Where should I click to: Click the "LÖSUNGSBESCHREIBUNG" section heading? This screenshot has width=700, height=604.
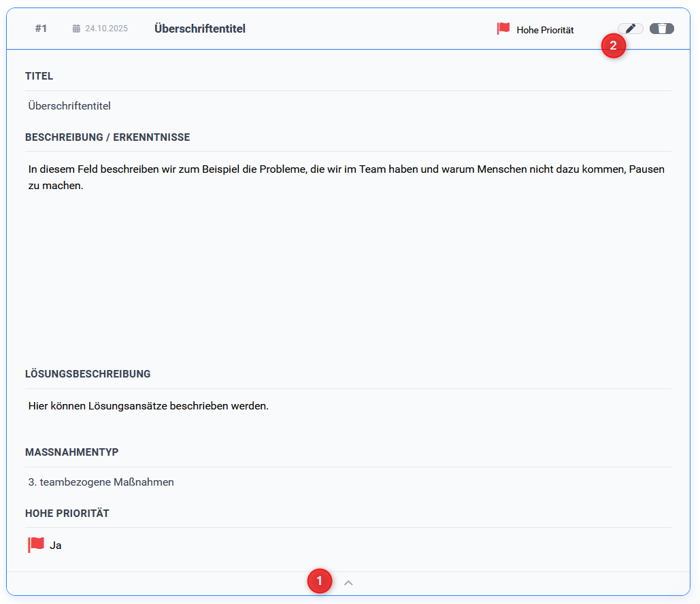pos(88,374)
